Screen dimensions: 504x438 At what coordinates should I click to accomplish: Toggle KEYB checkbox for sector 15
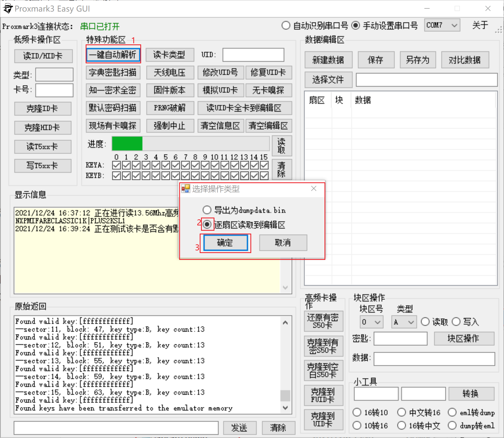(x=264, y=176)
